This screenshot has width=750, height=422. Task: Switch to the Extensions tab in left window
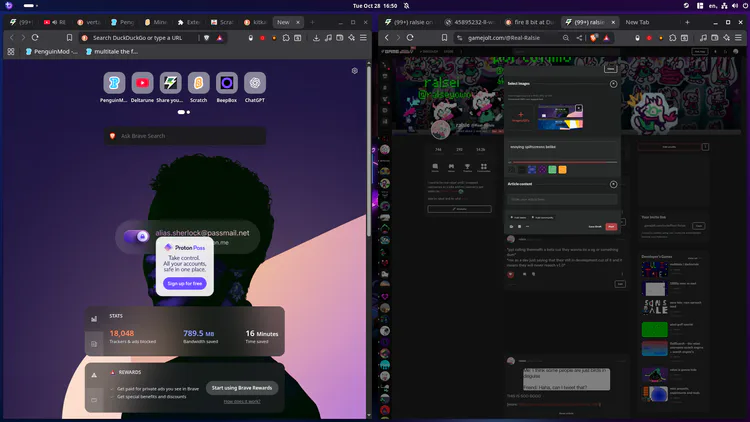point(189,22)
